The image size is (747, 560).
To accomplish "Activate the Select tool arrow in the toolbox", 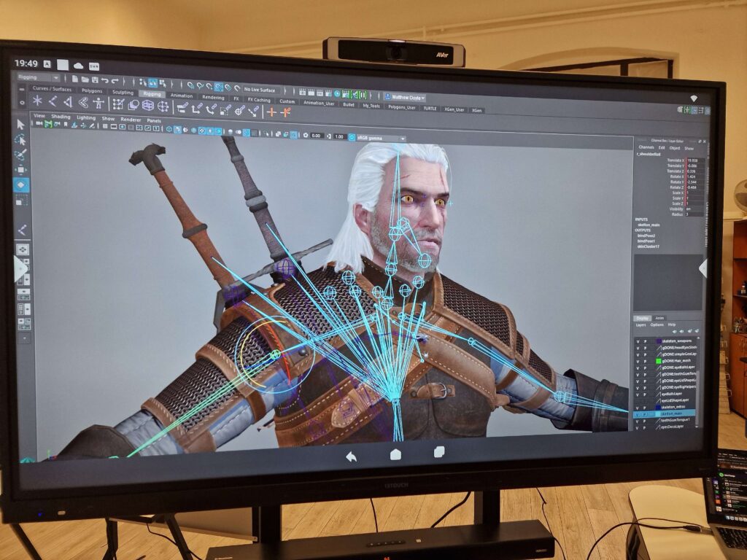I will point(21,125).
